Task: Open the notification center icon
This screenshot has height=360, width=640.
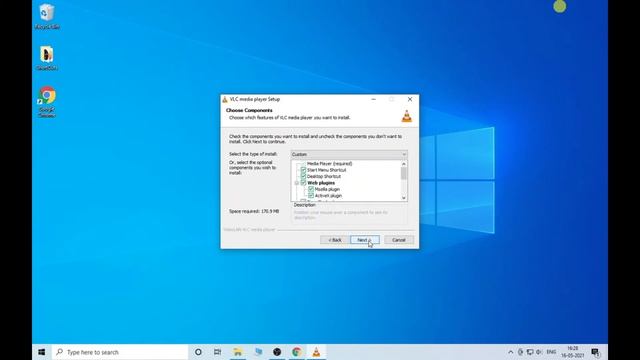Action: tap(596, 352)
